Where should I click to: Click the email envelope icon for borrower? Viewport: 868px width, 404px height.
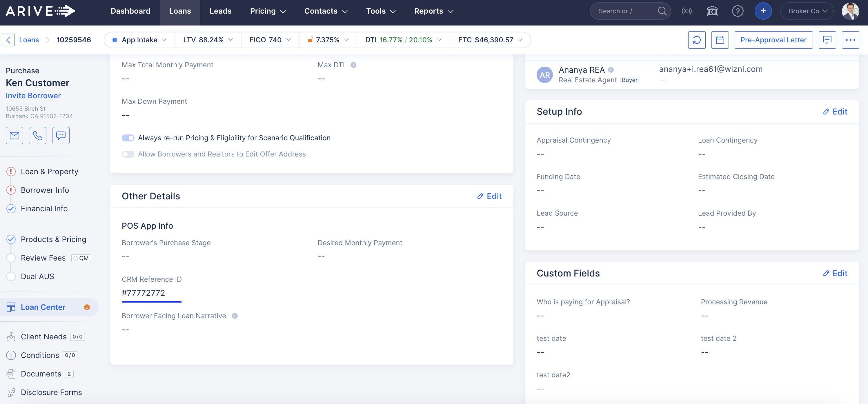(14, 135)
